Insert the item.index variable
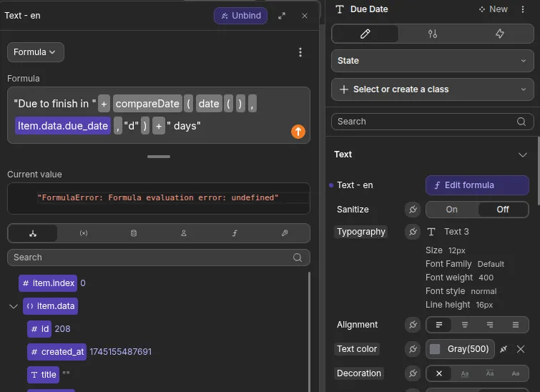The image size is (540, 392). pos(48,283)
